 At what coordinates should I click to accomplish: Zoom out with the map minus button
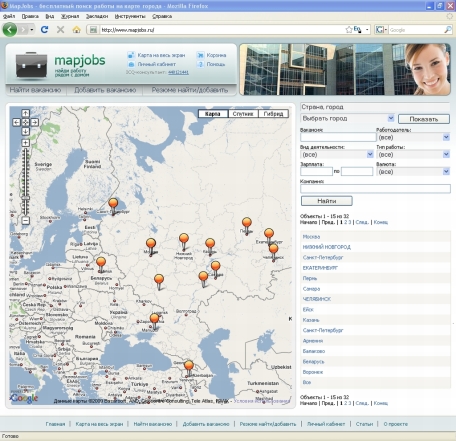click(x=26, y=220)
